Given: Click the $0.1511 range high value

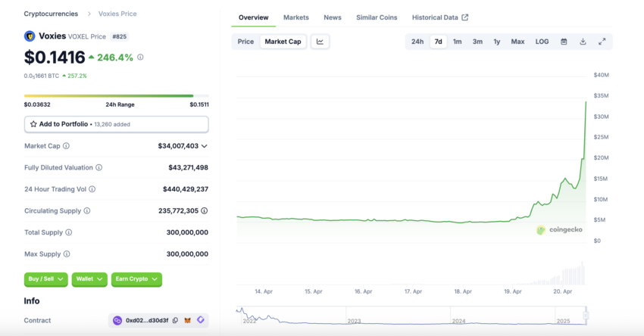Looking at the screenshot, I should click(199, 104).
